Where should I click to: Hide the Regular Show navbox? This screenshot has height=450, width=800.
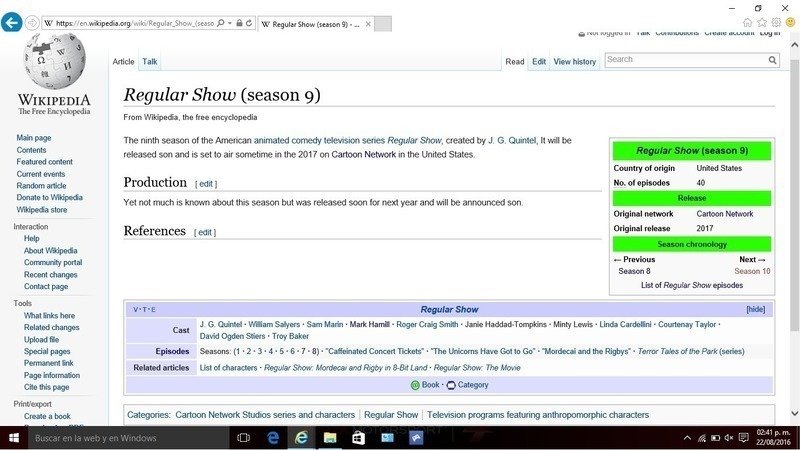click(x=755, y=309)
